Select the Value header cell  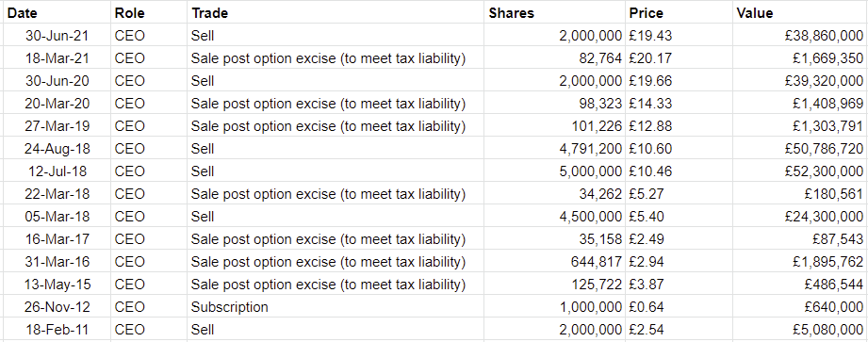tap(800, 13)
